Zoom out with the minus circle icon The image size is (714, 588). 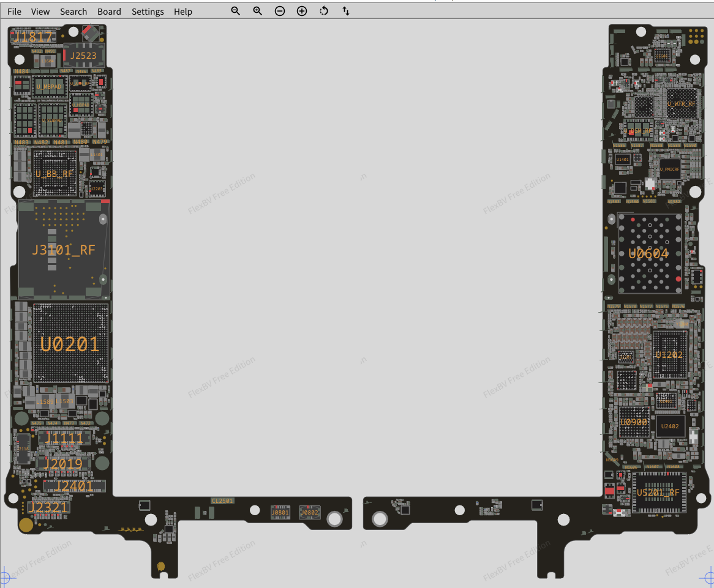[x=280, y=11]
